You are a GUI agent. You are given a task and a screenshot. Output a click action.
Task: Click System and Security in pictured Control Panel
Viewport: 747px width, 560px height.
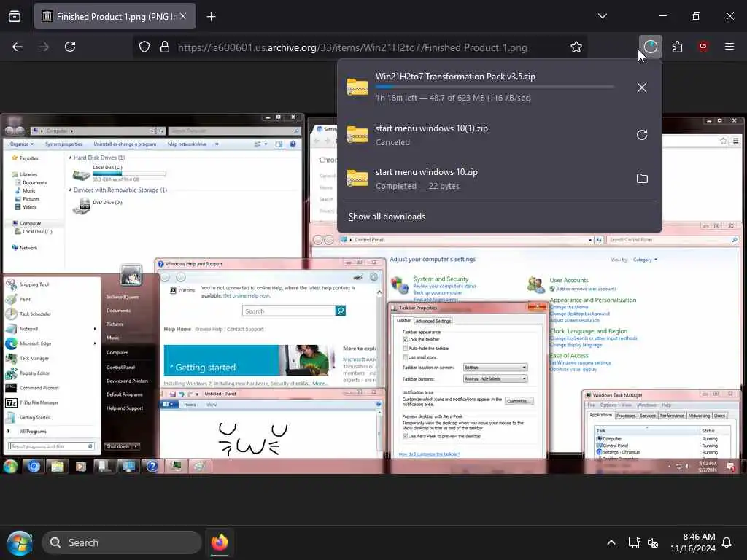pos(441,279)
